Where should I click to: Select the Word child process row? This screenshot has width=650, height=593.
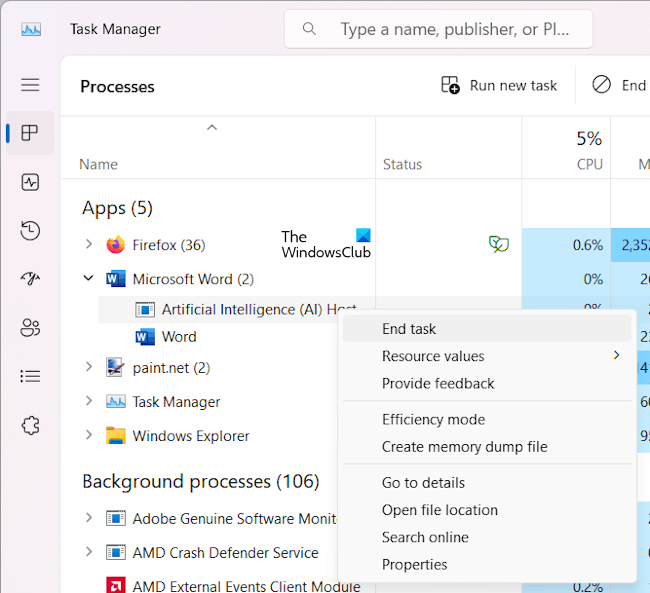click(179, 337)
